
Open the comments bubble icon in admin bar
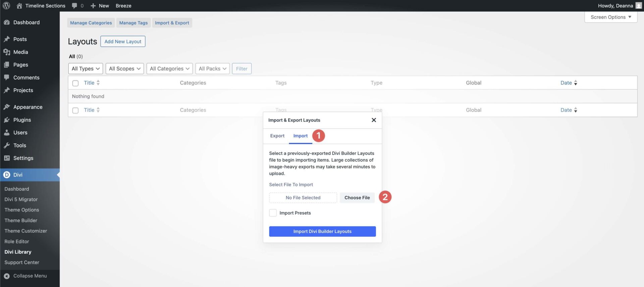[74, 6]
